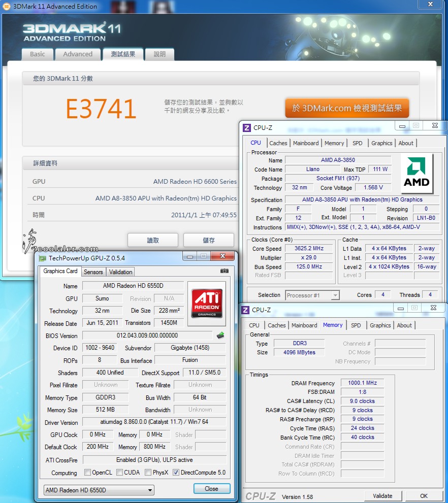This screenshot has width=448, height=503.
Task: Click Core Speed value 3625.2 MHz
Action: (x=309, y=248)
